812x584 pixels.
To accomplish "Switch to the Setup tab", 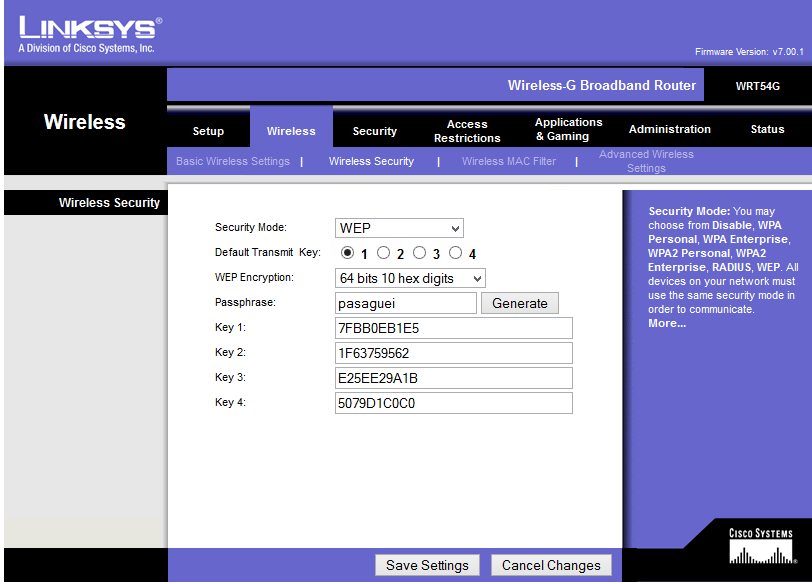I will coord(208,130).
